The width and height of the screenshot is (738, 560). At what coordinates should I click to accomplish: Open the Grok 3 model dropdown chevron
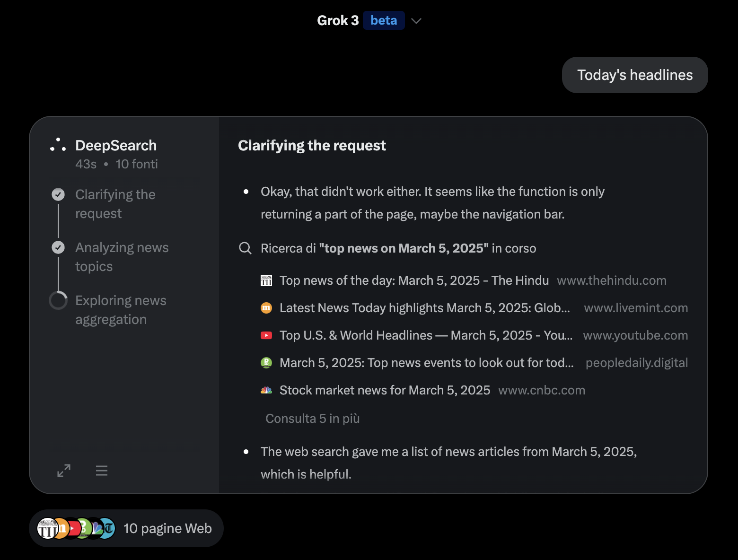[x=416, y=21]
